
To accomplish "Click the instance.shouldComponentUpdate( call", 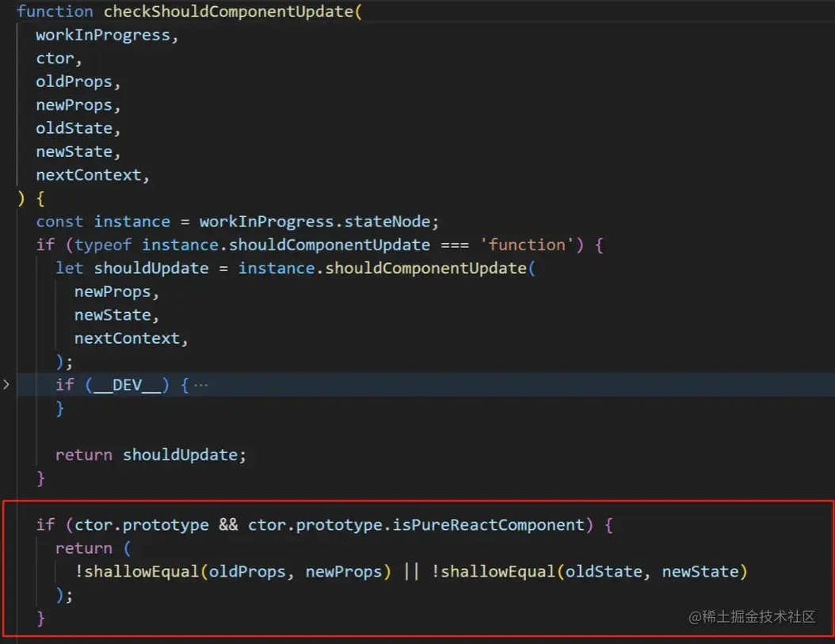I will (387, 269).
